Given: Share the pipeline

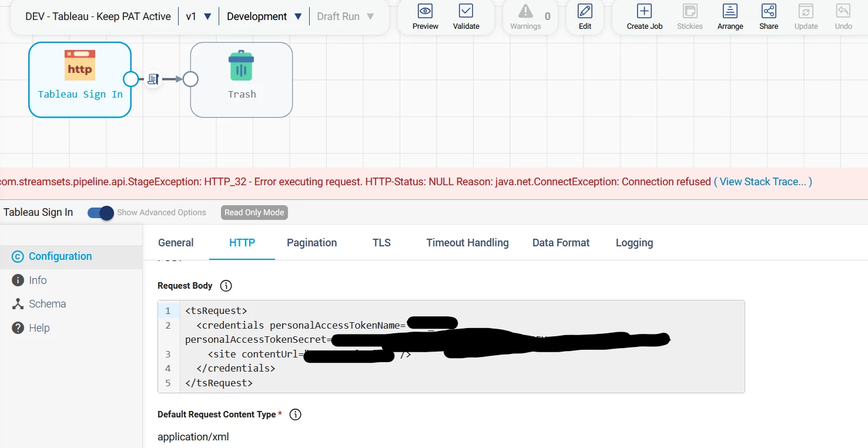Looking at the screenshot, I should point(769,16).
